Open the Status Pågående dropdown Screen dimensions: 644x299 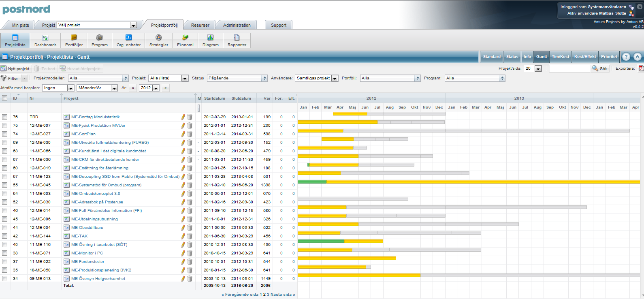[237, 78]
